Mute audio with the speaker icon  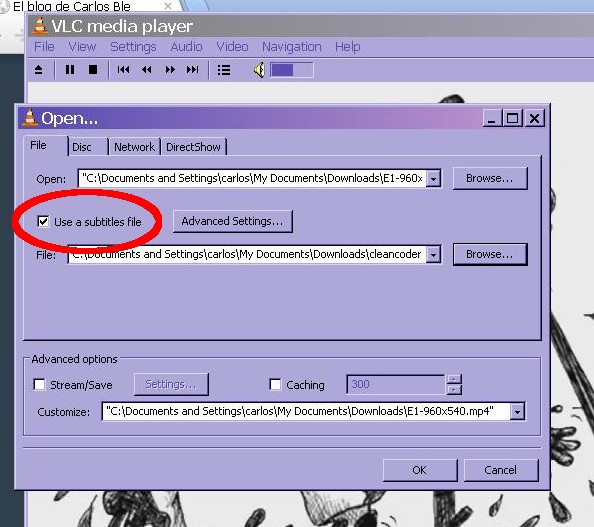pos(259,70)
